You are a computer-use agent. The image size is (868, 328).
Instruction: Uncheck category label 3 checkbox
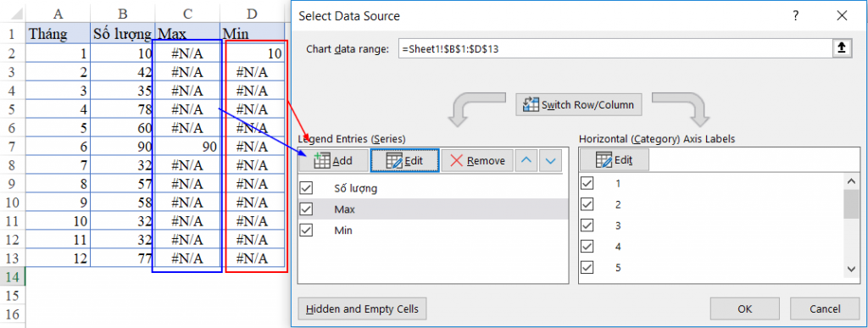587,225
